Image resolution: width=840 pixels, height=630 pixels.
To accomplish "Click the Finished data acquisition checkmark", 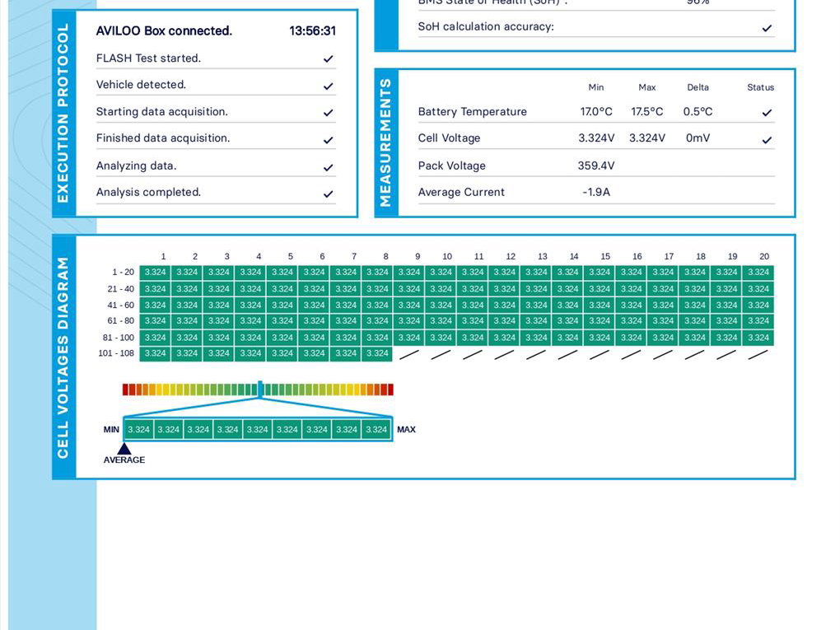I will 328,140.
